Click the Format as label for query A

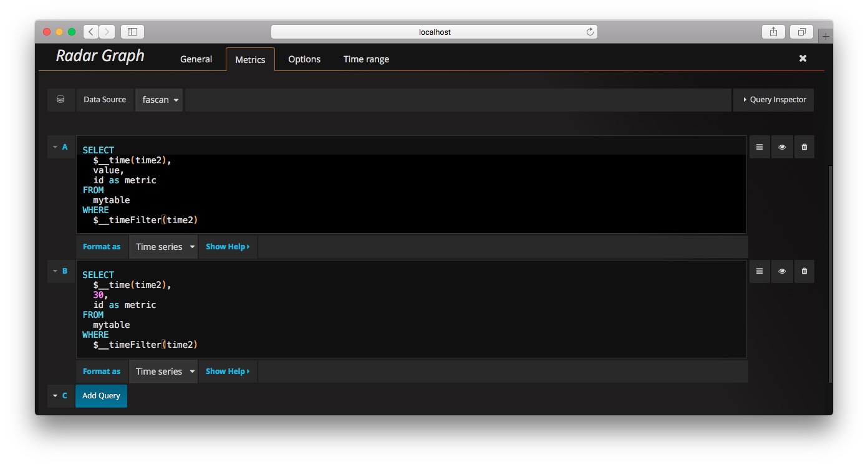coord(102,247)
